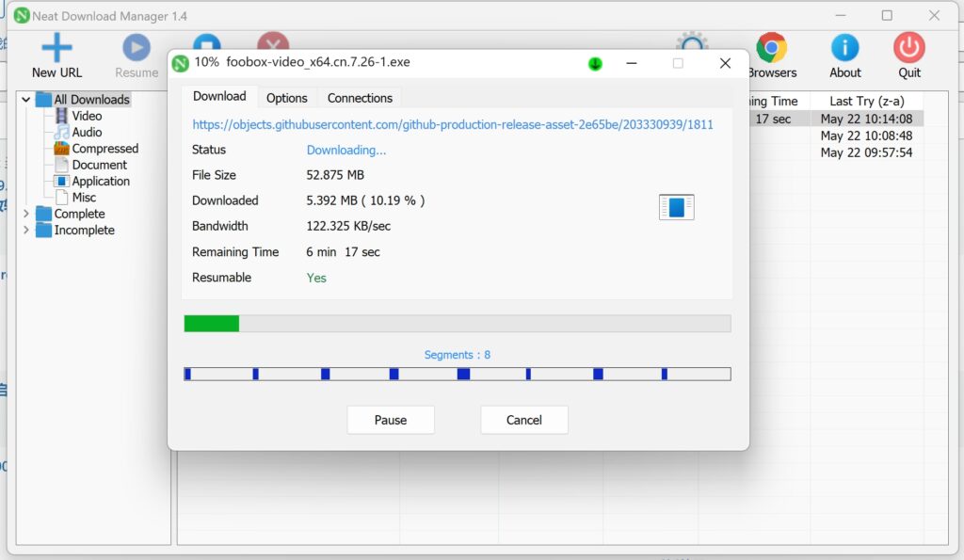
Task: Select the May 22 09:57:54 download row
Action: point(866,152)
